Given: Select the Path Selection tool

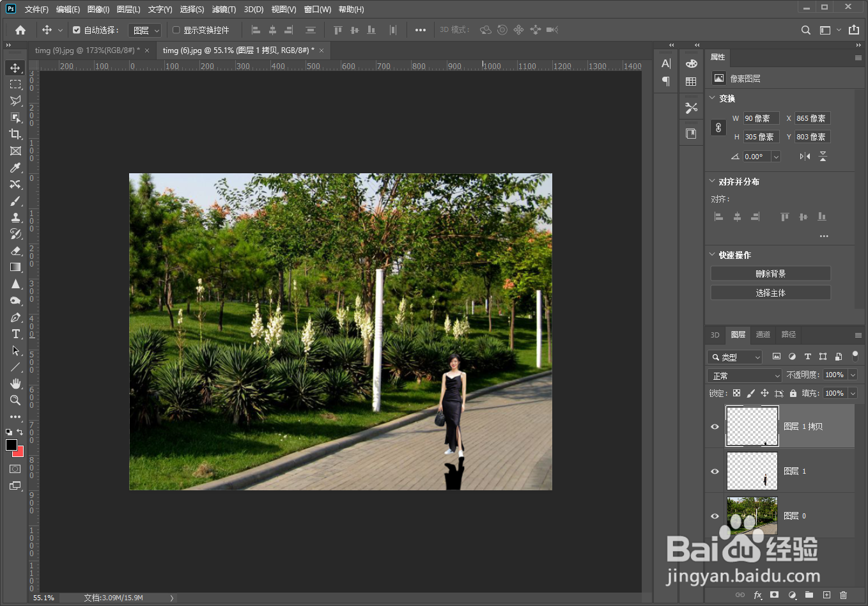Looking at the screenshot, I should pyautogui.click(x=15, y=350).
